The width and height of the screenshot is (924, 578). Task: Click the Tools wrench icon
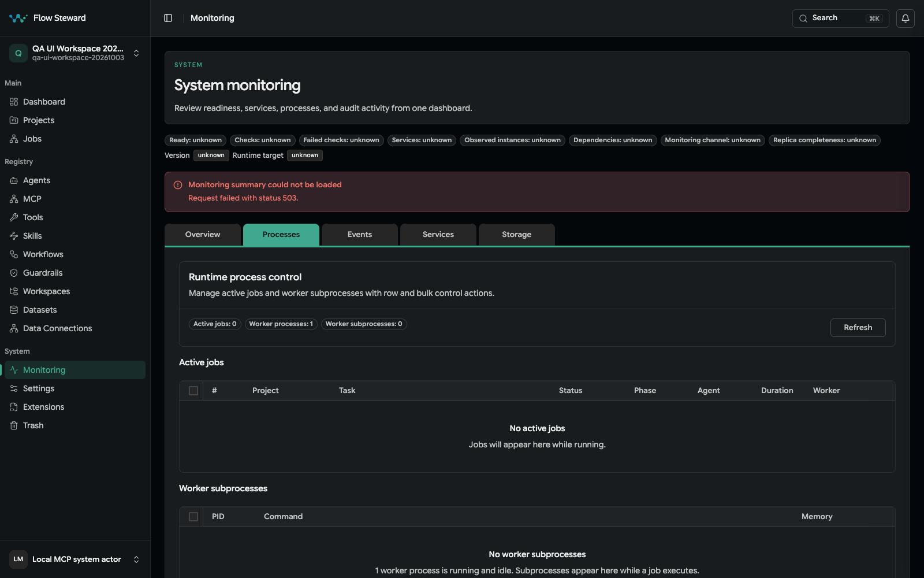click(14, 217)
